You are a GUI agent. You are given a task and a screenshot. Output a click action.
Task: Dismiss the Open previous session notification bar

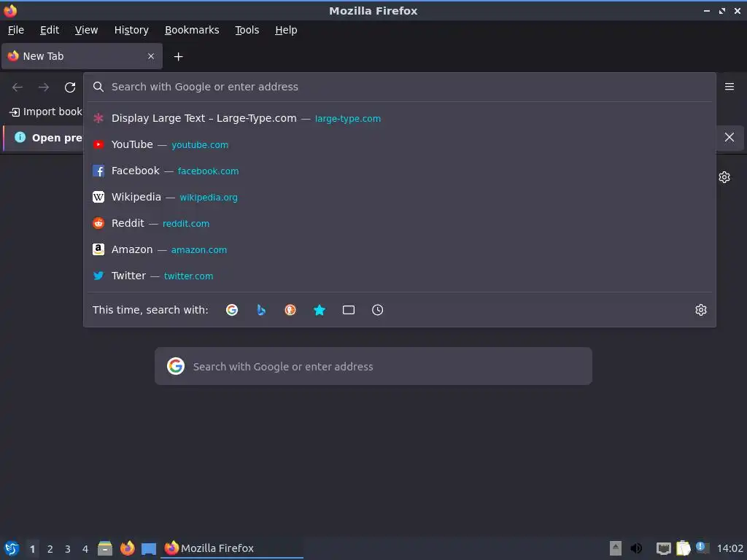pyautogui.click(x=729, y=137)
